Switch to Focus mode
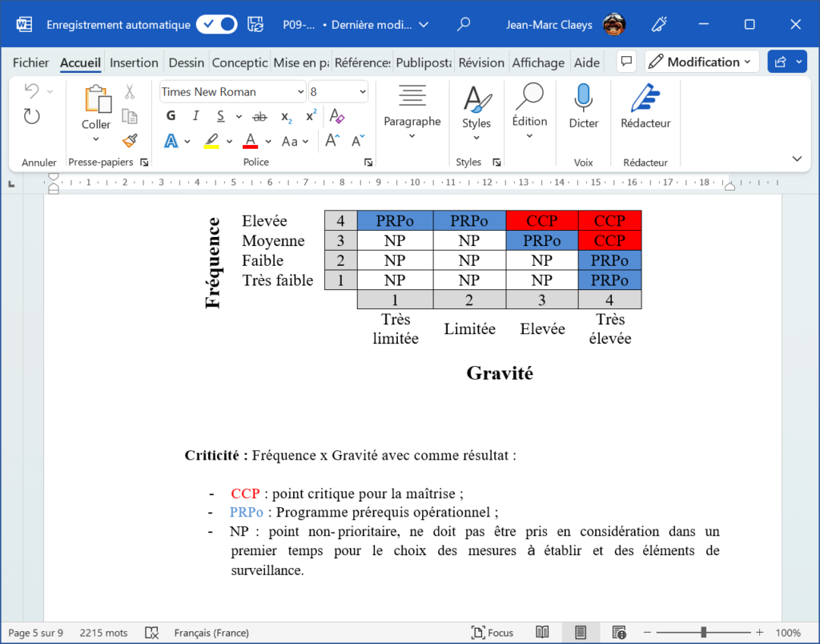 (492, 633)
